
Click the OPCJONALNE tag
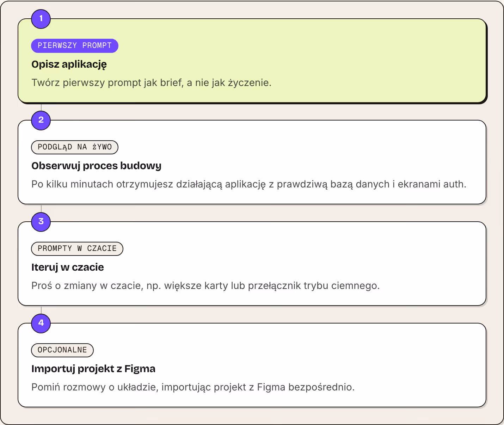62,350
